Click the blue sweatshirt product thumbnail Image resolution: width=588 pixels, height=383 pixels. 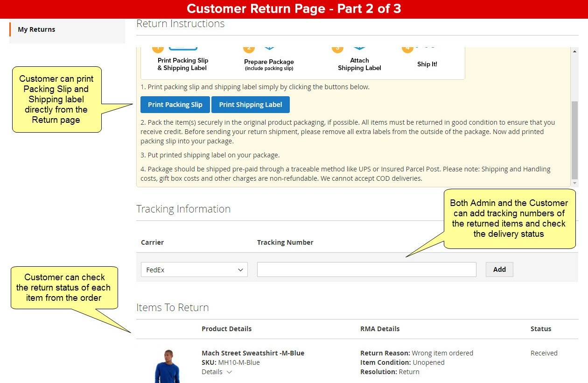(x=167, y=366)
